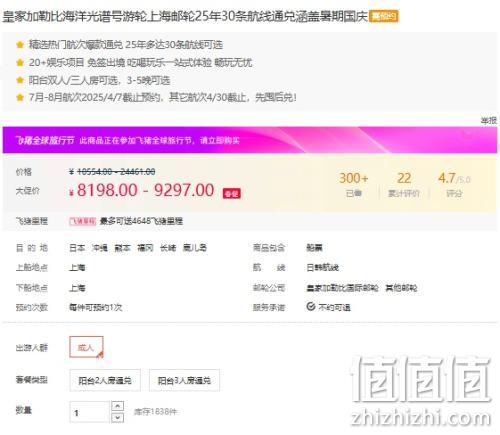Click the orange badge beside the title
This screenshot has height=435, width=500.
[x=383, y=16]
